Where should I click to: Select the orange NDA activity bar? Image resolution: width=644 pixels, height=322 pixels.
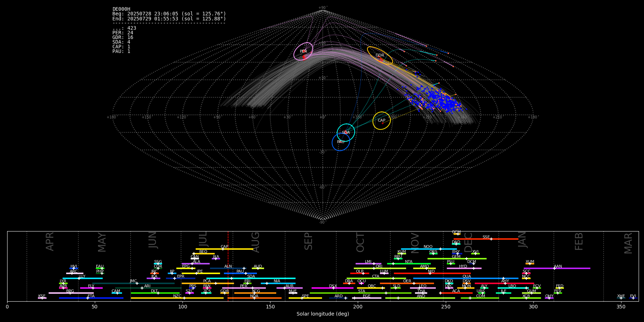pyautogui.click(x=254, y=298)
